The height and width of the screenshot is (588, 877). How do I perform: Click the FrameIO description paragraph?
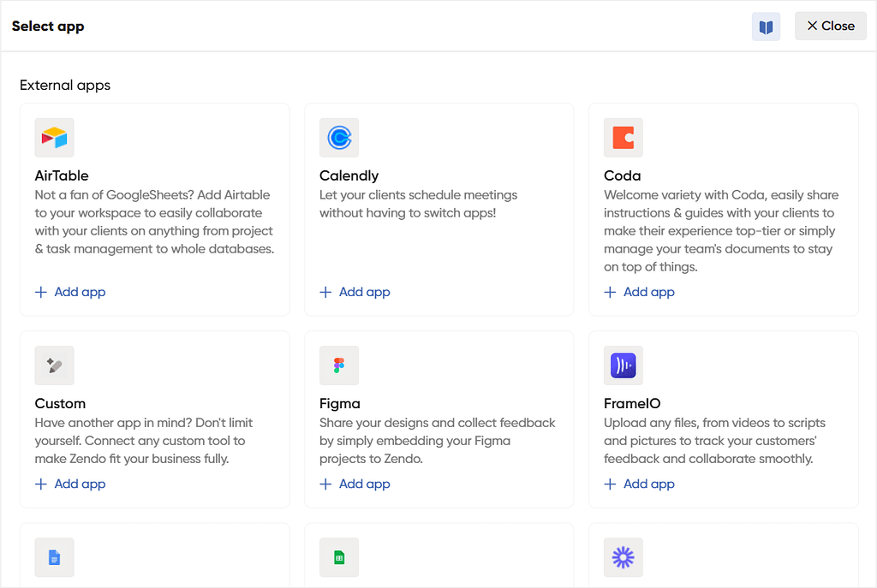pos(714,441)
